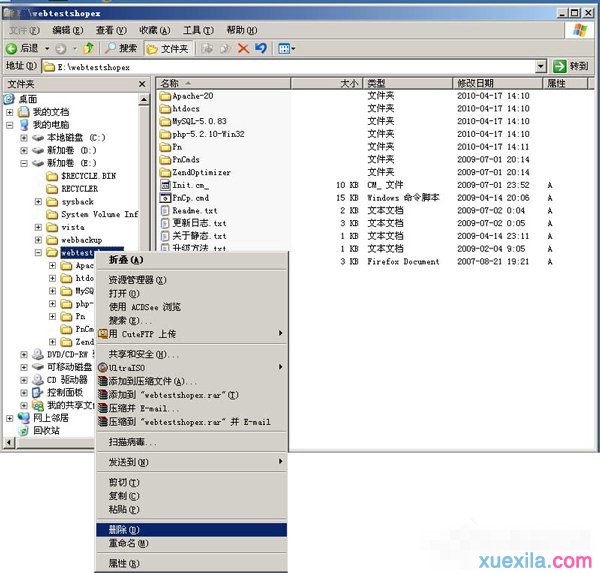Click the Search magnifier toolbar button
The image size is (600, 573).
[x=121, y=48]
